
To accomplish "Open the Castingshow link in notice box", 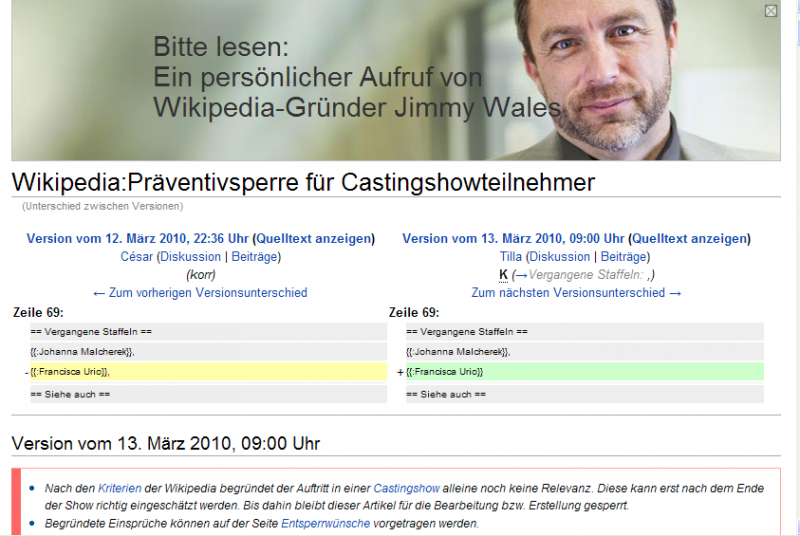I will click(x=406, y=488).
